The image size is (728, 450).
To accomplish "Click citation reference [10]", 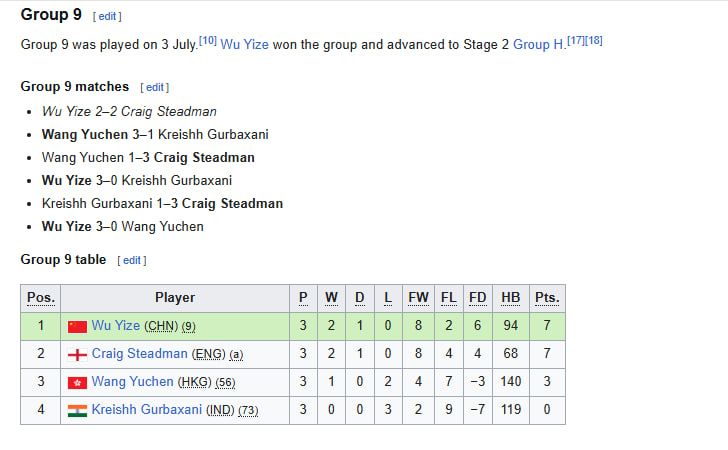I will (x=208, y=41).
